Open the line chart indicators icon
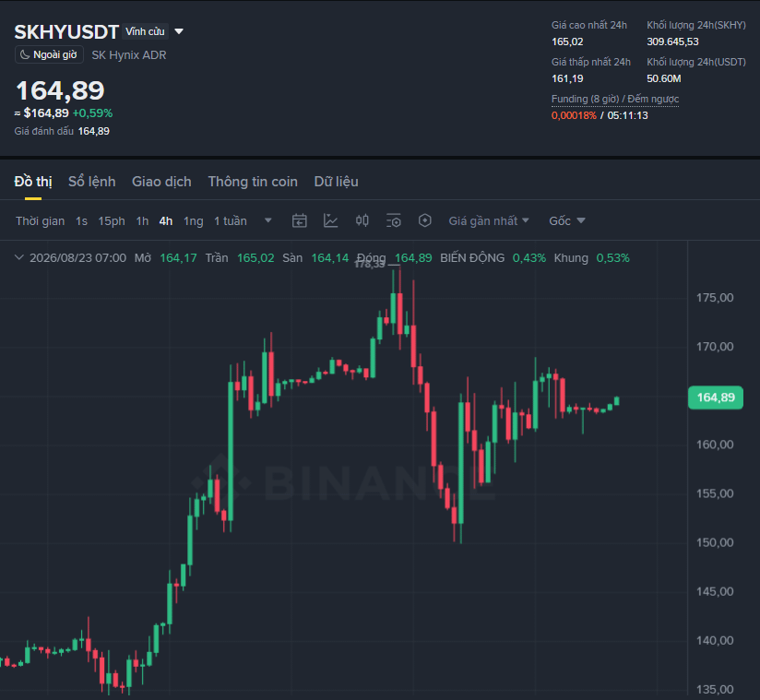The image size is (760, 700). point(330,221)
